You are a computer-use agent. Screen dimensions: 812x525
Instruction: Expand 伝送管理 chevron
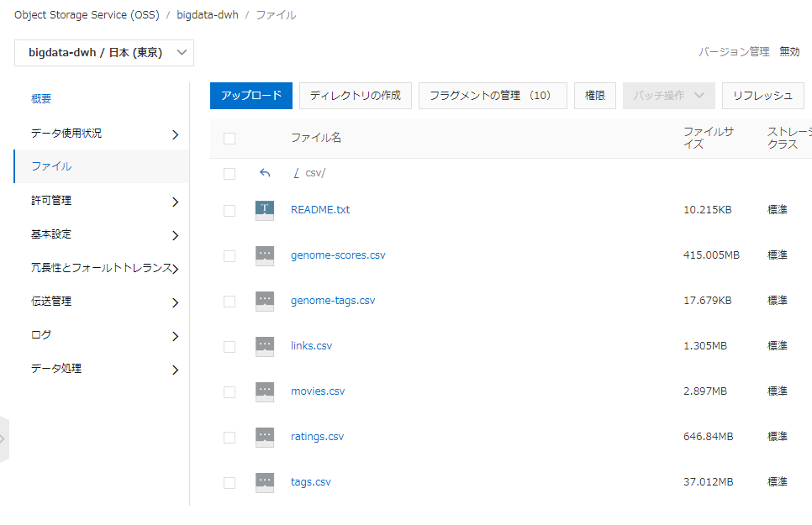point(175,303)
